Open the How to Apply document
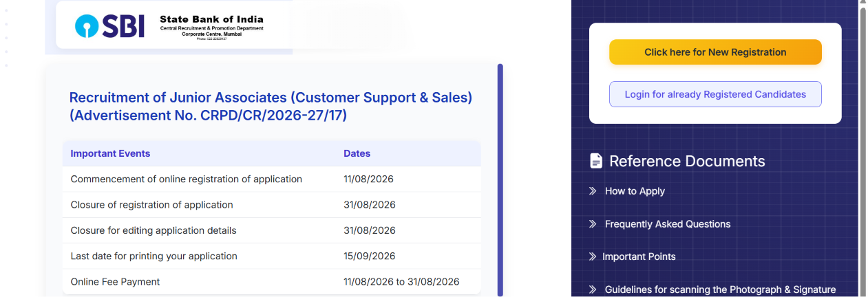The image size is (868, 297). (635, 191)
